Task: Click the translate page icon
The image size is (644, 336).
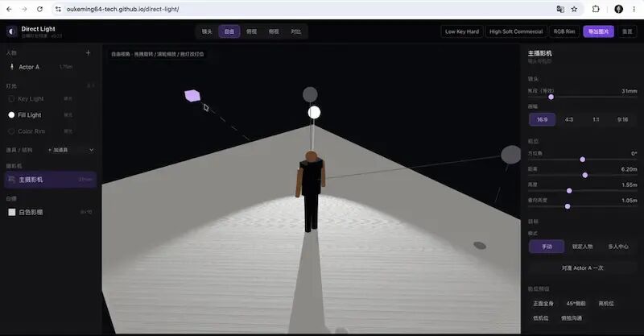Action: point(560,9)
